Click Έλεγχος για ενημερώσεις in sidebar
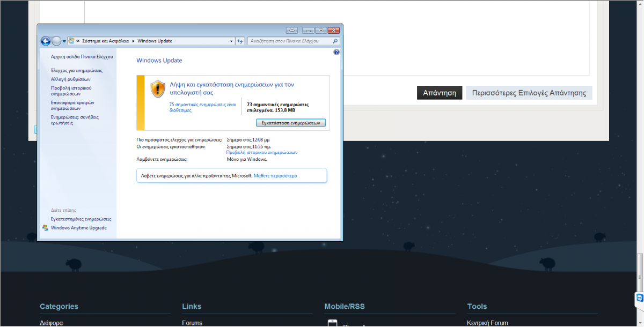 (x=76, y=70)
